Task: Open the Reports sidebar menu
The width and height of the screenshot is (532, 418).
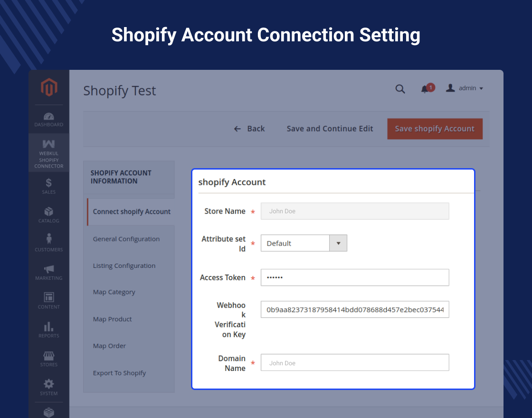Action: (x=49, y=330)
